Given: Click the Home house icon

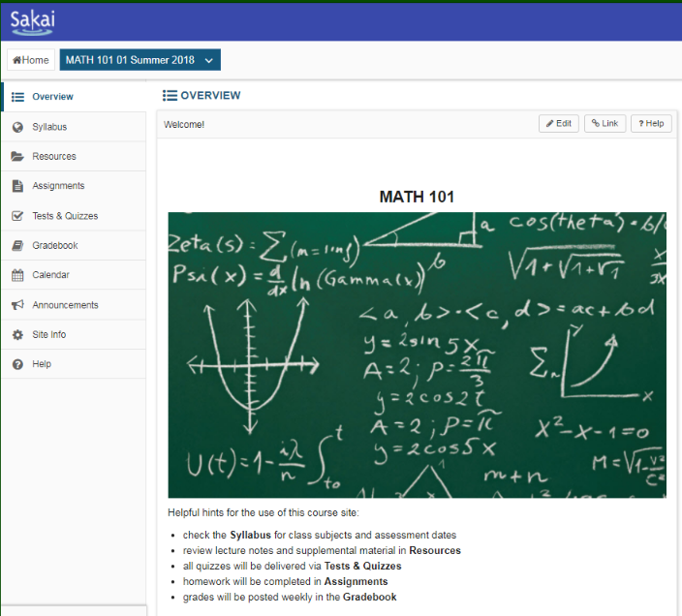Looking at the screenshot, I should pos(17,60).
